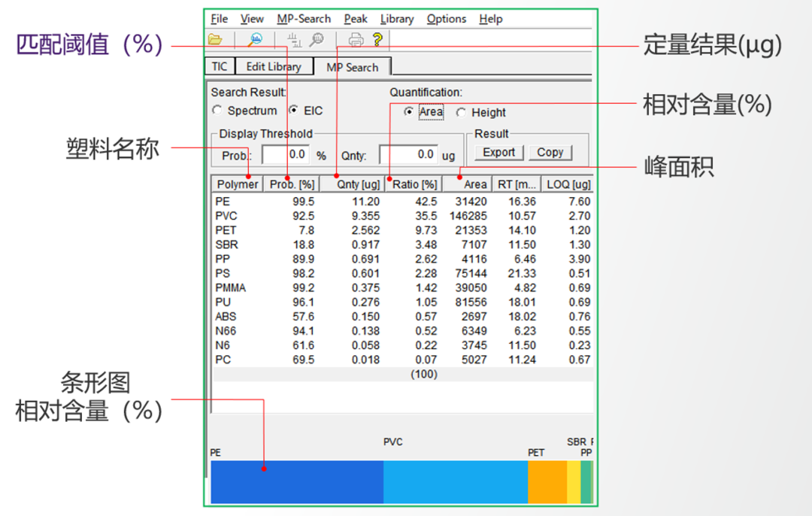
Task: Select the PC polymer row
Action: [x=403, y=360]
